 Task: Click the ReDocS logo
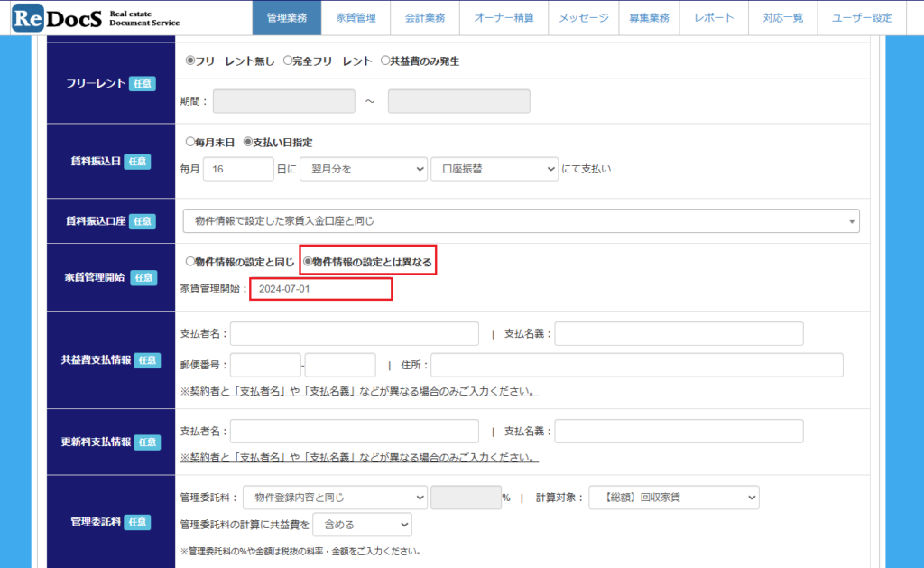(x=95, y=17)
